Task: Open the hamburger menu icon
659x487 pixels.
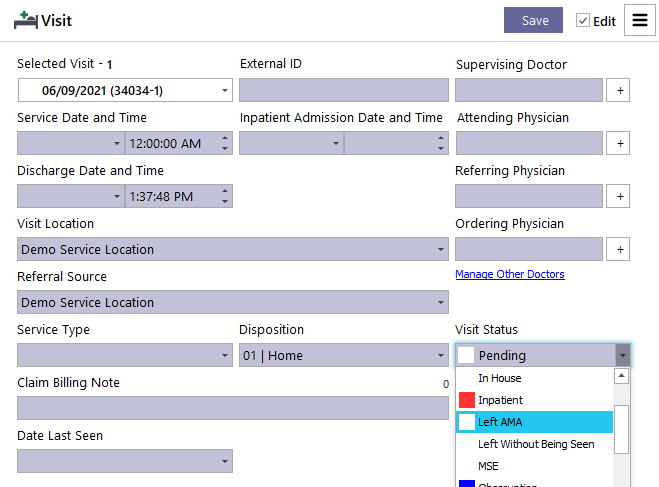Action: [639, 20]
